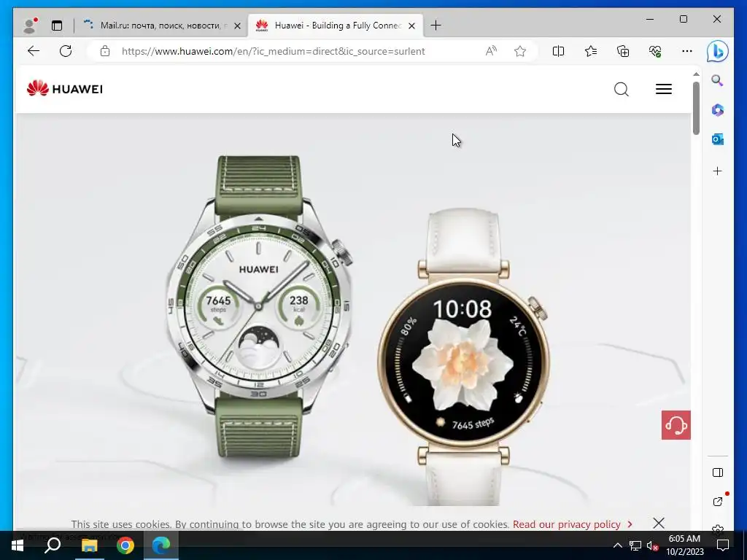747x560 pixels.
Task: Open the Windows Start menu
Action: [x=17, y=545]
